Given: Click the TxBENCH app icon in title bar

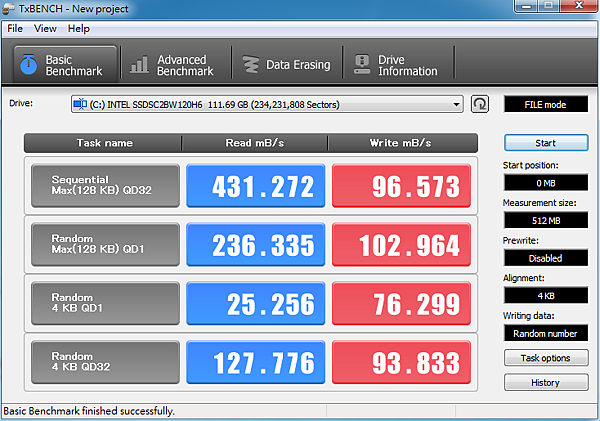Looking at the screenshot, I should click(x=8, y=9).
